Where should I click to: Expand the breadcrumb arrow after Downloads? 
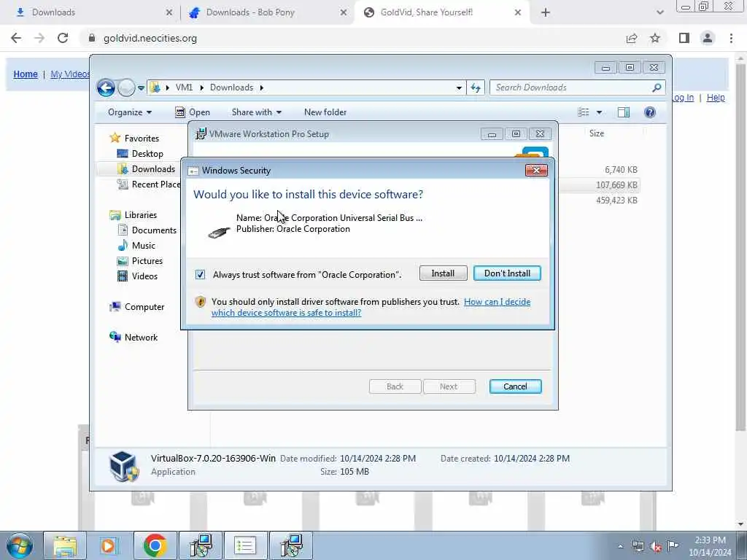[x=262, y=87]
